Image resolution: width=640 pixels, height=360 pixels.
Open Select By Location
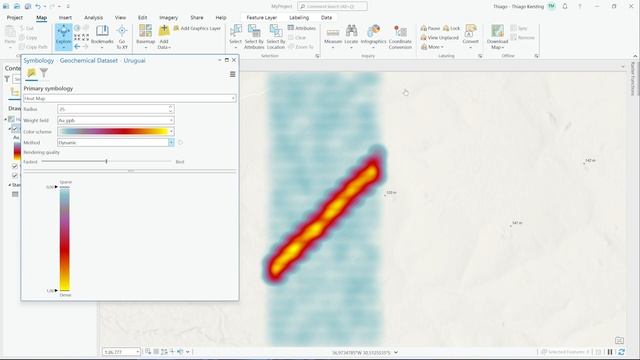coord(276,36)
